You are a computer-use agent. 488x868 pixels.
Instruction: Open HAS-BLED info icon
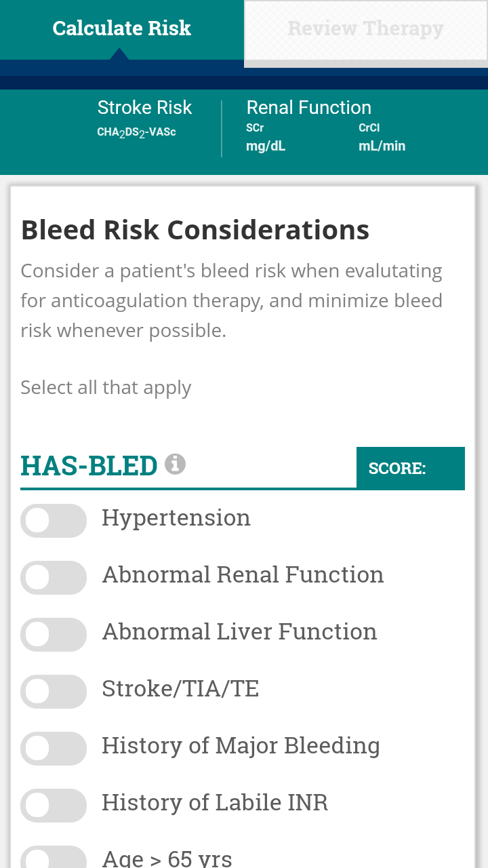(x=175, y=464)
